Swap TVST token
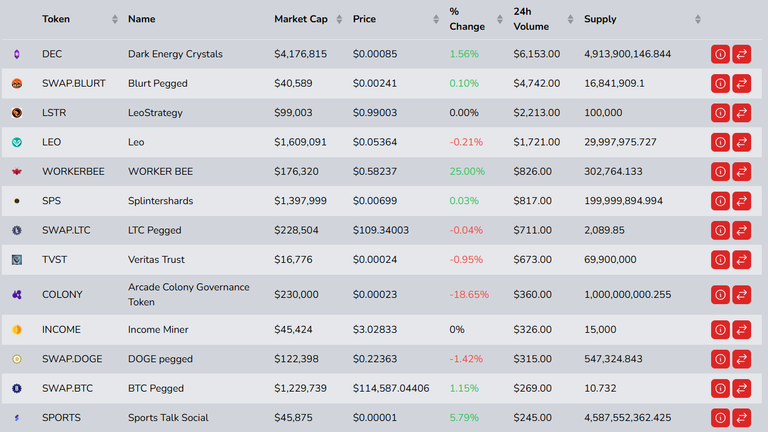 click(742, 260)
